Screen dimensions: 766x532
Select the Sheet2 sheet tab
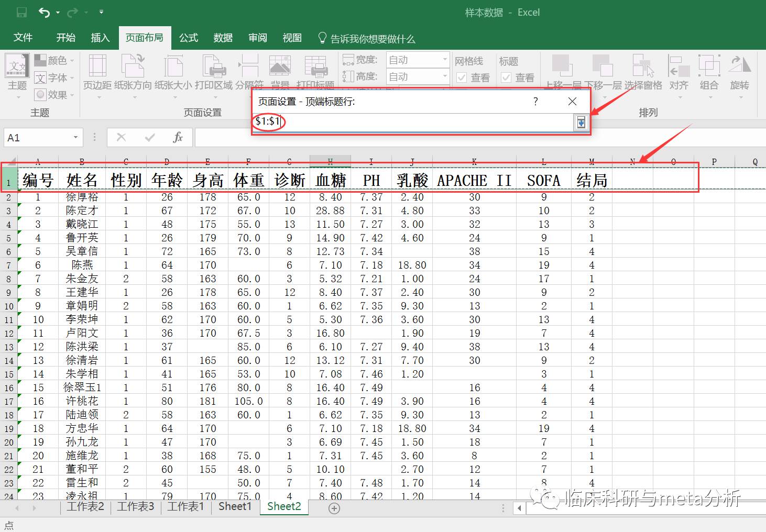pos(284,506)
